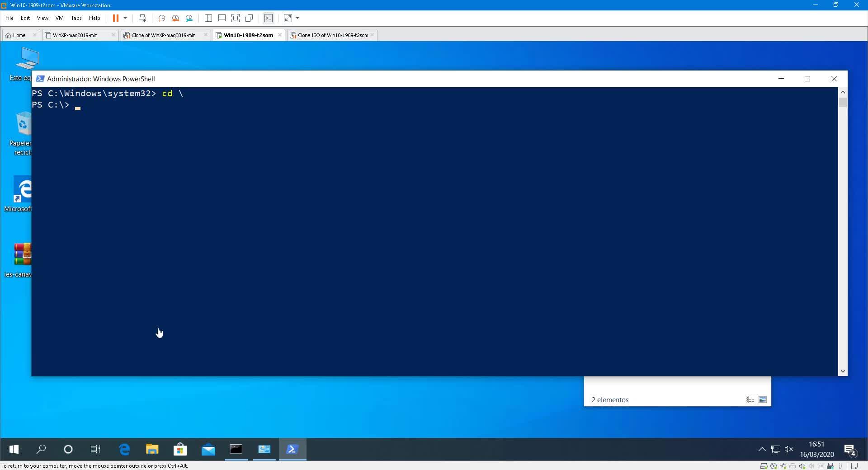Close the Clone of WinXP-maq2019-min tab
This screenshot has height=470, width=868.
(205, 35)
